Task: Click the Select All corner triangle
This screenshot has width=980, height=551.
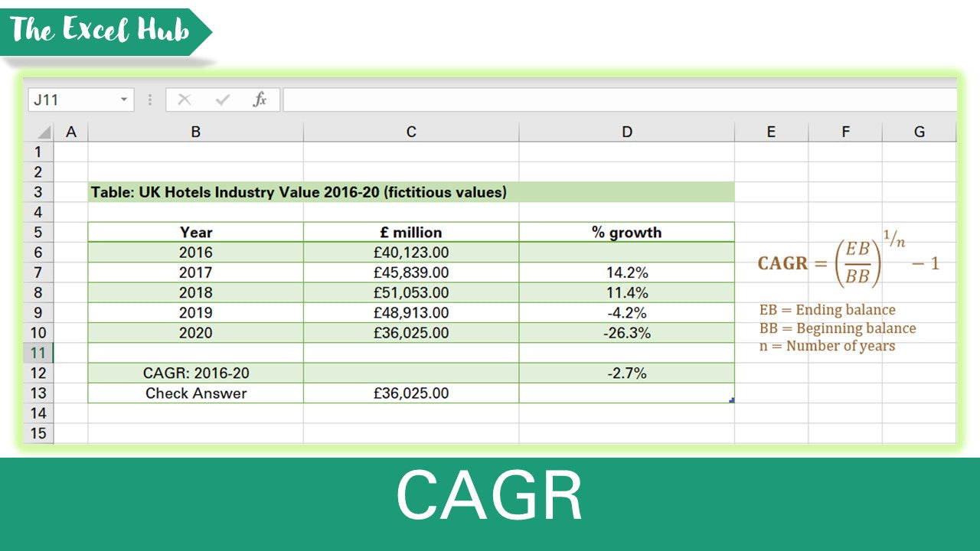Action: tap(44, 132)
